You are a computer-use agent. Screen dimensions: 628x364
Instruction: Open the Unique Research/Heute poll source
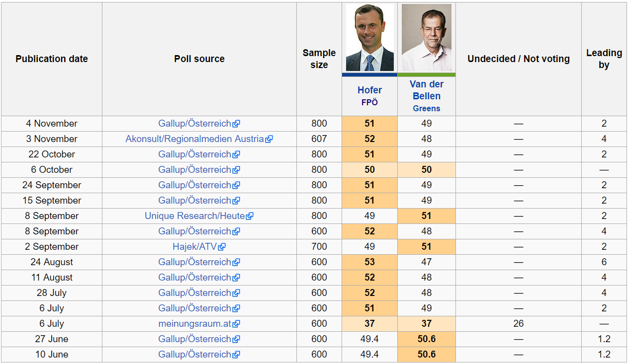point(194,216)
